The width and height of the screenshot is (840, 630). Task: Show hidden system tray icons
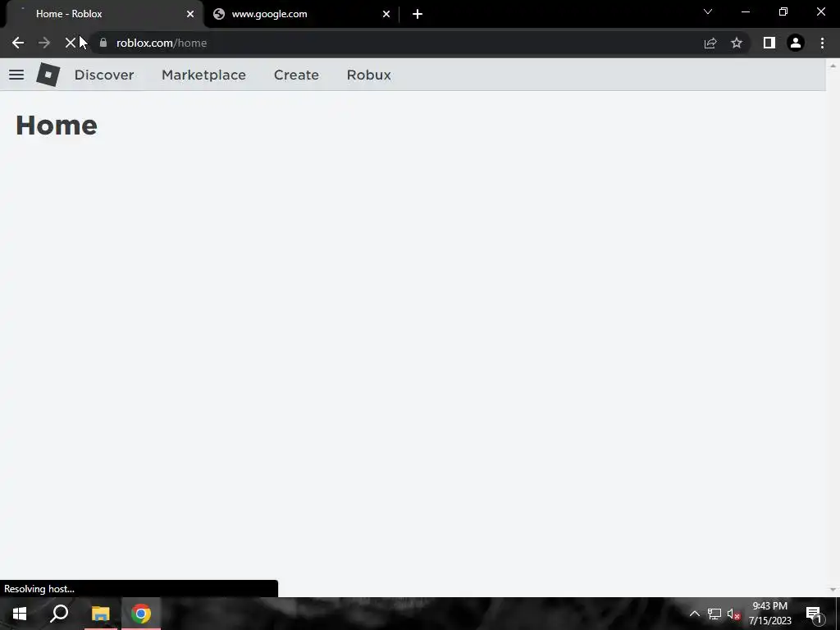694,614
